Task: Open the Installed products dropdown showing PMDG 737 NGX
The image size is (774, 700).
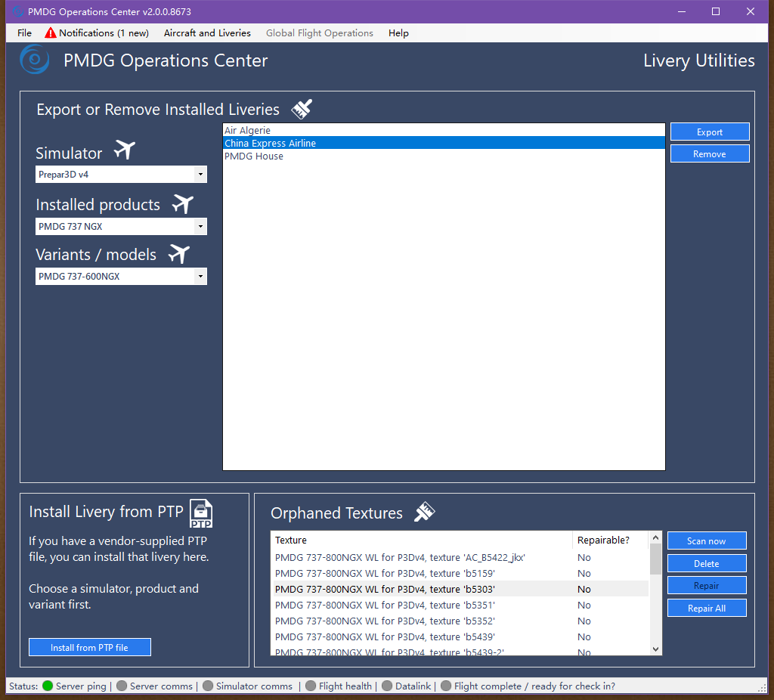Action: [121, 227]
